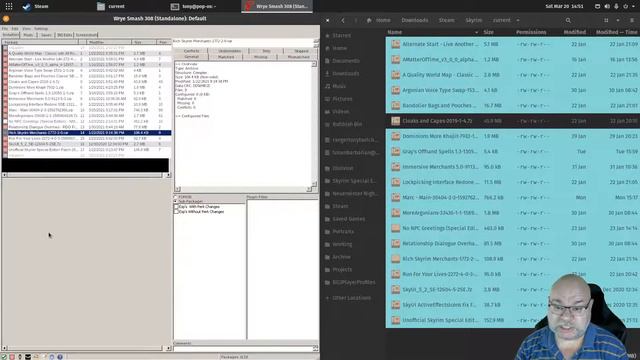Select the Sub-Packages radio button
This screenshot has width=640, height=360.
(x=176, y=202)
